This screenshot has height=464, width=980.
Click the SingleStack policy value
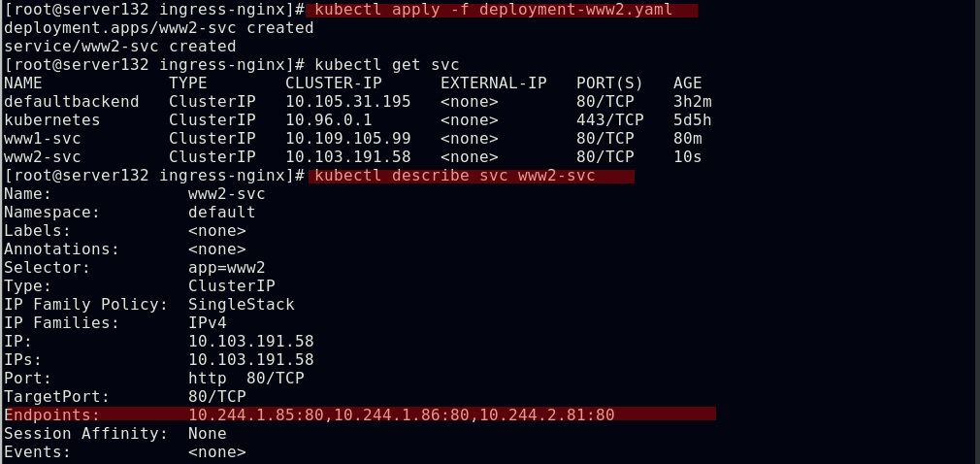click(x=241, y=305)
